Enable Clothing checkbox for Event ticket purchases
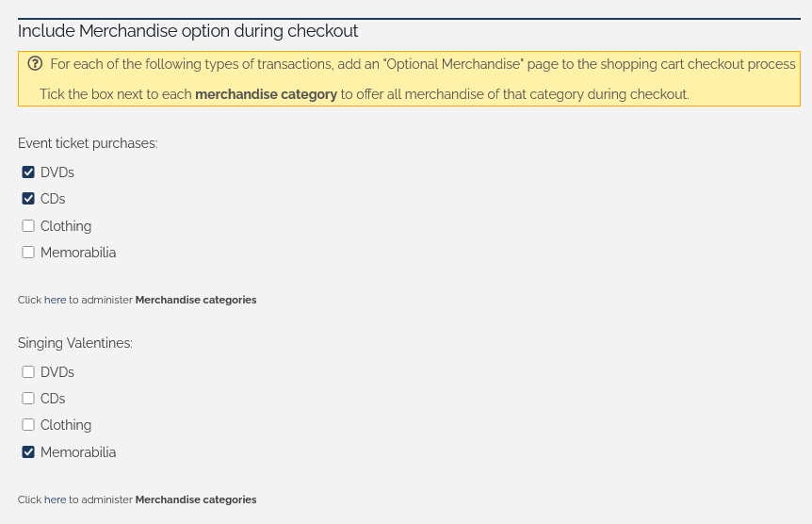 (x=28, y=226)
